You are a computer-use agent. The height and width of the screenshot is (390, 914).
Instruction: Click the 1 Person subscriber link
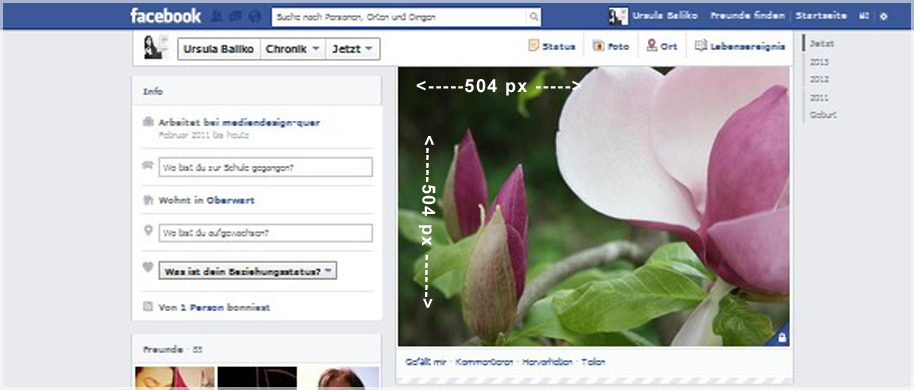point(202,307)
